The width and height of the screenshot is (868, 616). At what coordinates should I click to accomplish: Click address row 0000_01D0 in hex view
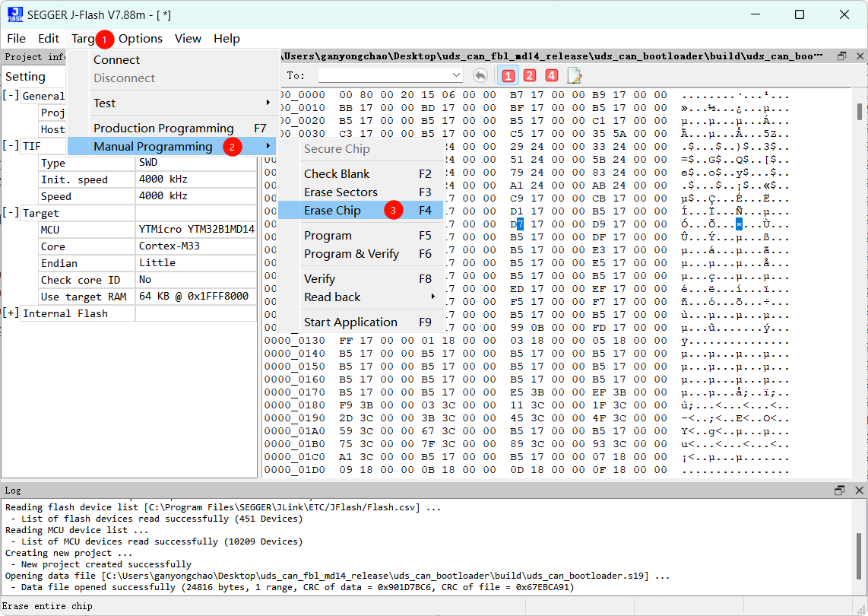(x=294, y=470)
